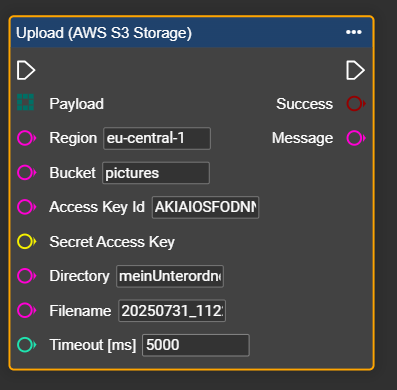This screenshot has height=390, width=397.
Task: Select the green Payload input pin
Action: [26, 102]
